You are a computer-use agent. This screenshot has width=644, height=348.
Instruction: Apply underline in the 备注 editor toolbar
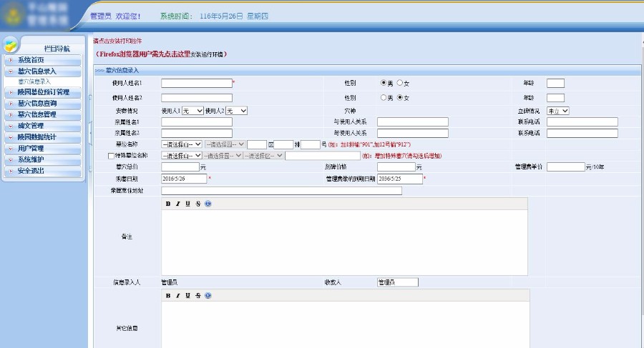tap(187, 204)
